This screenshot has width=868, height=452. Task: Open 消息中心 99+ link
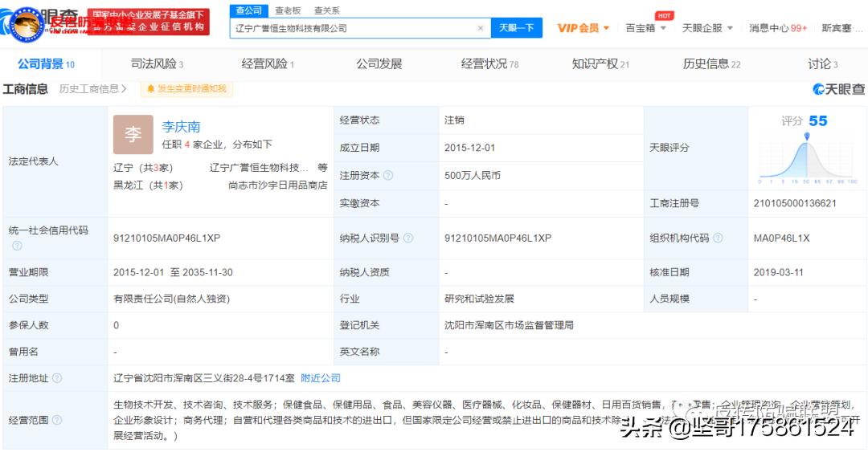[778, 28]
